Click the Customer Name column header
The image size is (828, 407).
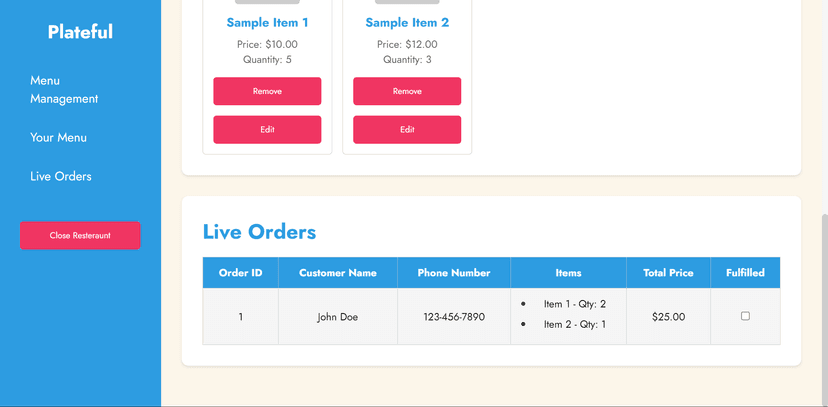(x=338, y=273)
